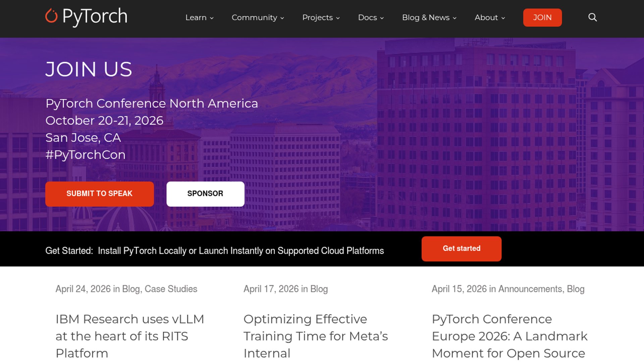Click the SUBMIT TO SPEAK button
This screenshot has height=362, width=644.
99,194
